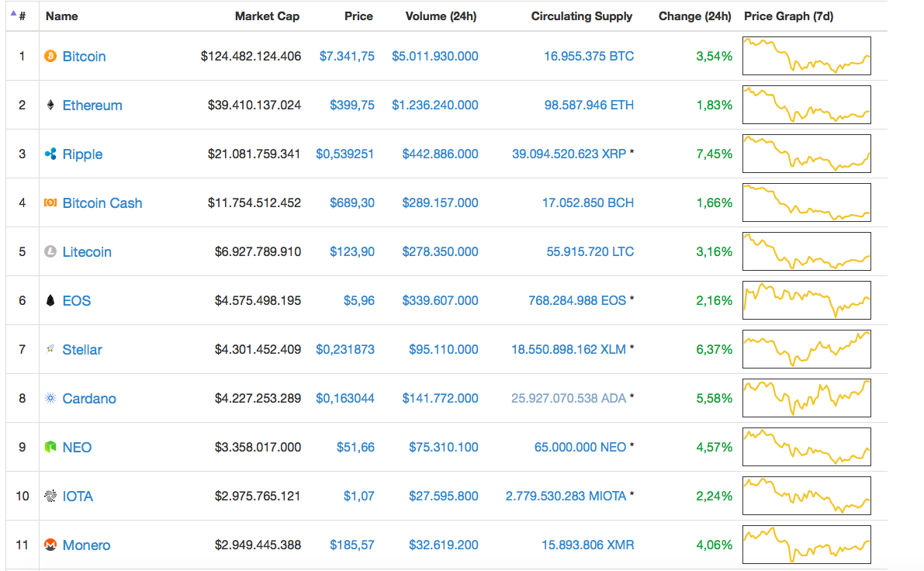
Task: Click the Monero logo icon
Action: pos(50,545)
